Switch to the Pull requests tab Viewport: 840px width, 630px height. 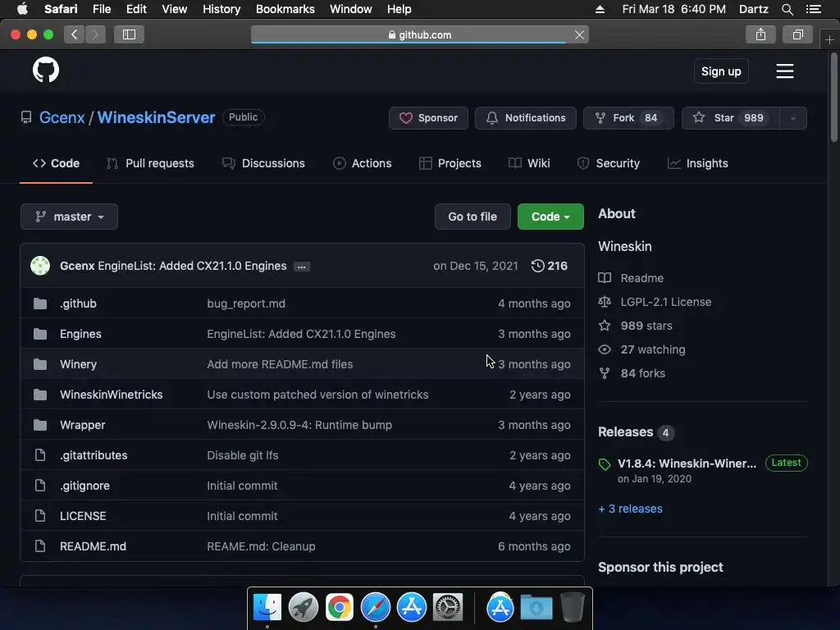point(151,163)
